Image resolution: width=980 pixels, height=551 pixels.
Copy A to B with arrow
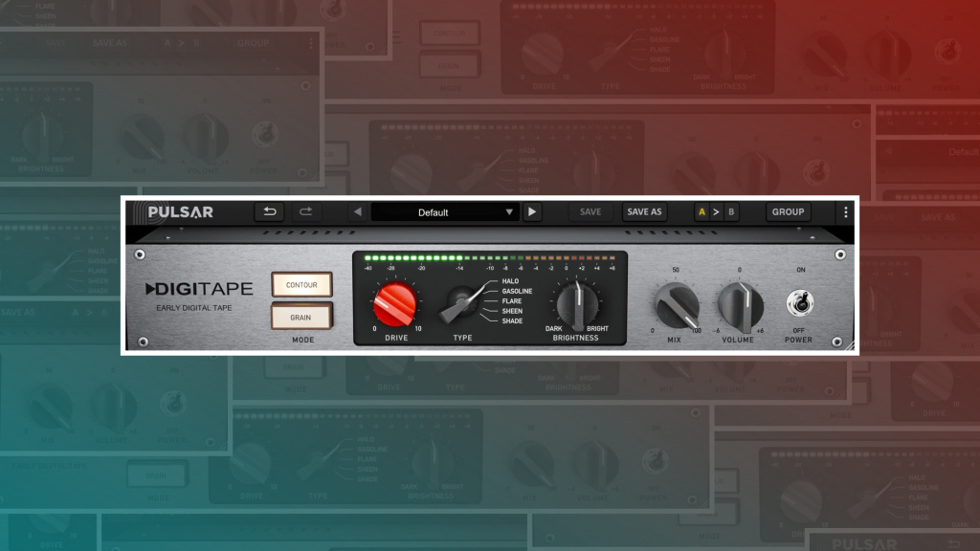(716, 211)
